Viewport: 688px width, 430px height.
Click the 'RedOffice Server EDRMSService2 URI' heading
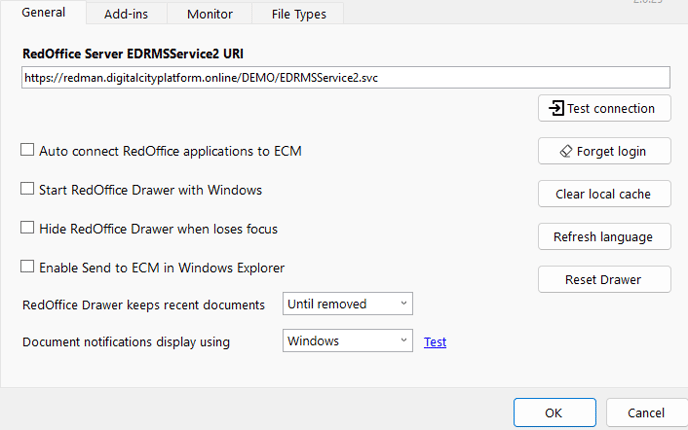click(133, 54)
